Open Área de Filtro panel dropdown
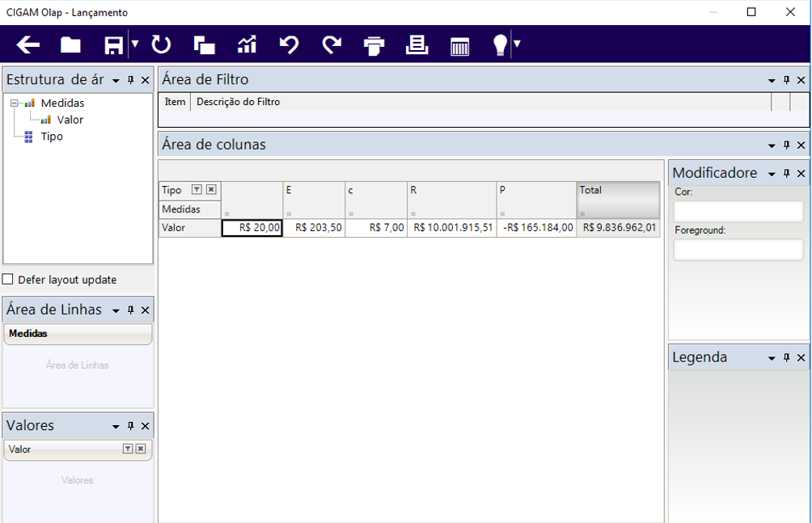The image size is (812, 523). tap(772, 80)
